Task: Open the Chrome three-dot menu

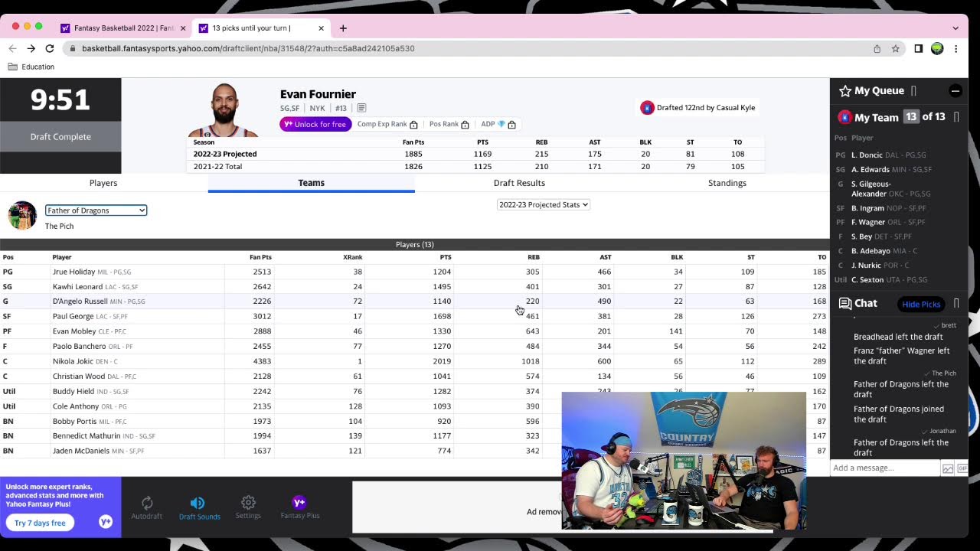Action: pyautogui.click(x=955, y=48)
